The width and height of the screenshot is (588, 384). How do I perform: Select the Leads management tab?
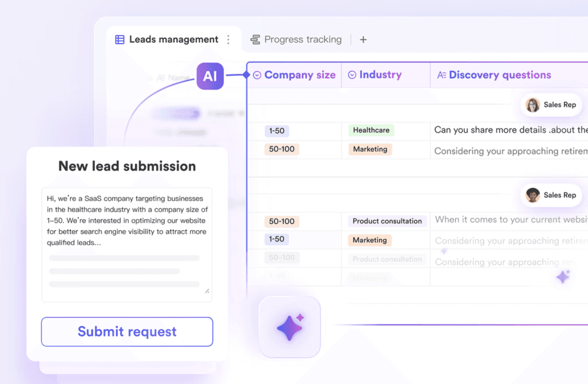point(173,39)
